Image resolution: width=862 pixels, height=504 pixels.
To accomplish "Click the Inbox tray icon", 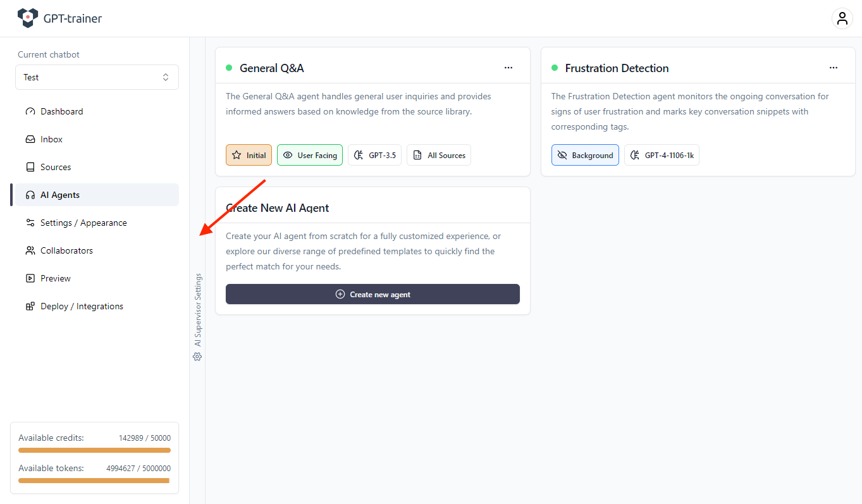I will [x=30, y=139].
